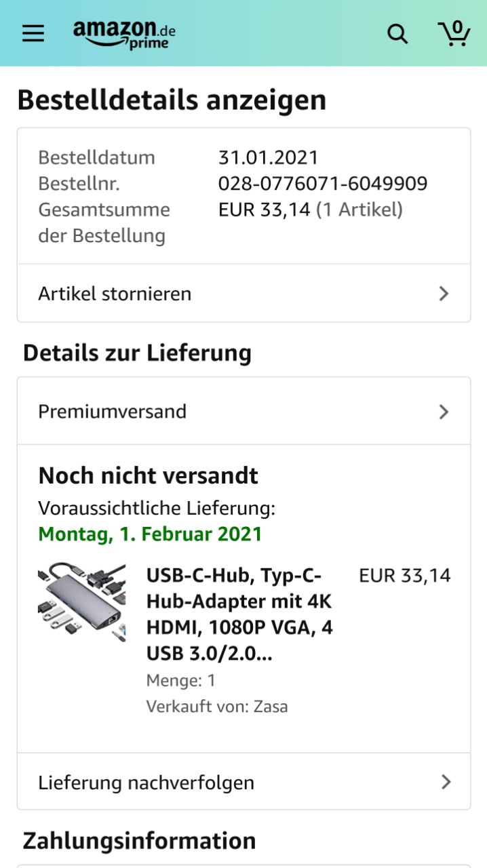Screen dimensions: 487x868
Task: Expand chevron beside Premiumversand
Action: (x=444, y=412)
